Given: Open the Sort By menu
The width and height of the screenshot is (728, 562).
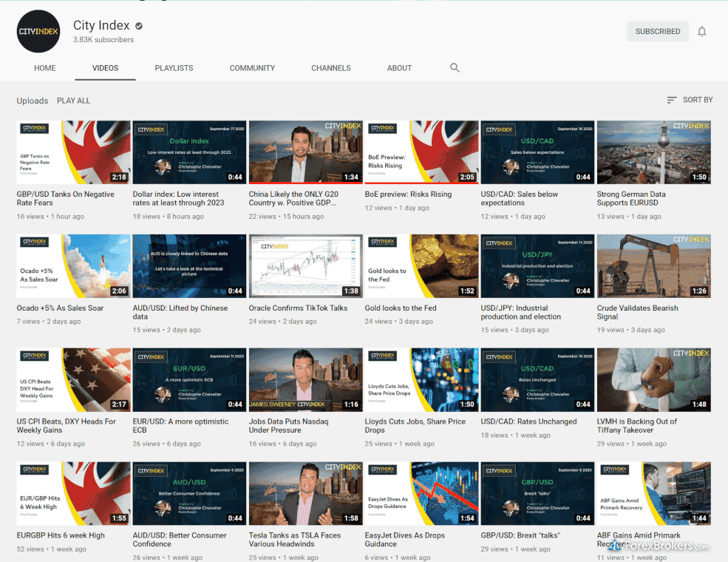Looking at the screenshot, I should click(x=690, y=100).
